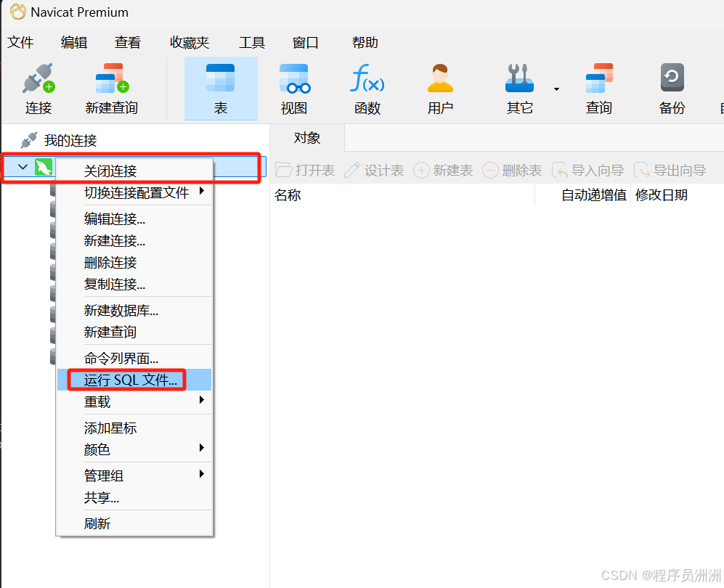Open the 用户 users toolbar icon

(x=440, y=88)
